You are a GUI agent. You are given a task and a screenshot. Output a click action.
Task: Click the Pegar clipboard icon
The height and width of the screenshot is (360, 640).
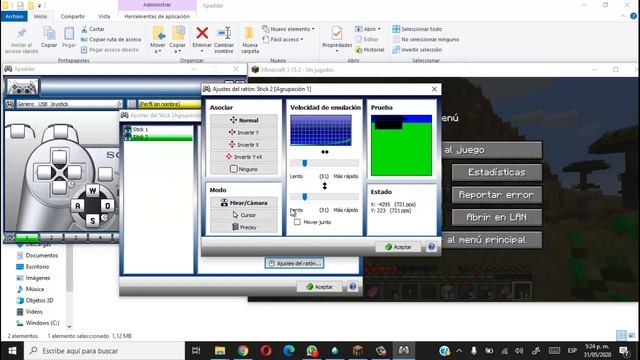[x=69, y=33]
